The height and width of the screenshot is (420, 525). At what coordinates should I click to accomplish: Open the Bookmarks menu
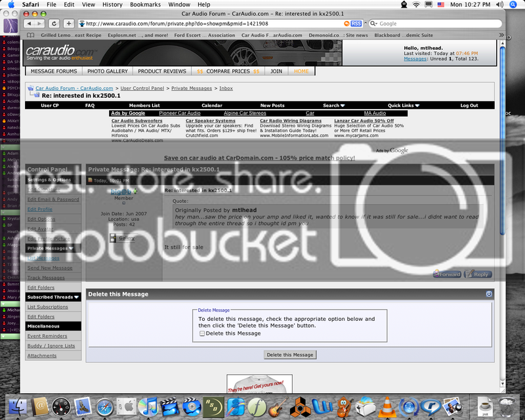coord(145,5)
